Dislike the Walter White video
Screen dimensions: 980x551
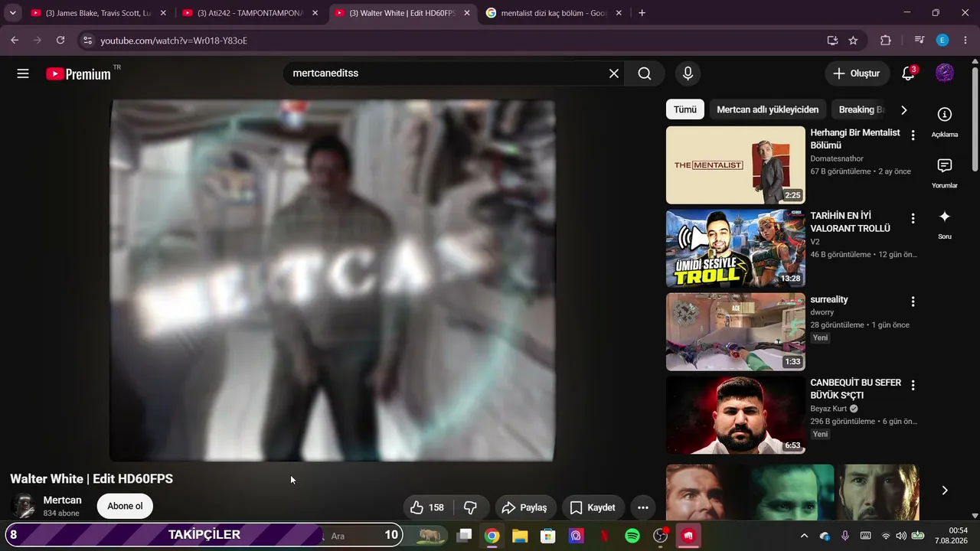coord(471,507)
